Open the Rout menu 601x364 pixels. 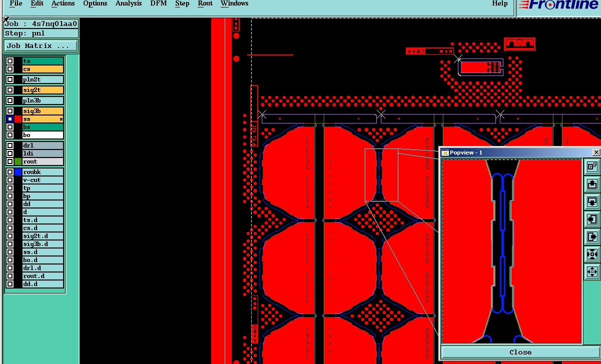click(205, 3)
